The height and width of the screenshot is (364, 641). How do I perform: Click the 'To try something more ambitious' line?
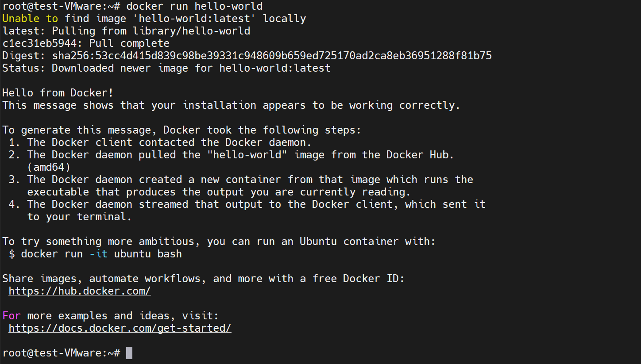(x=219, y=241)
